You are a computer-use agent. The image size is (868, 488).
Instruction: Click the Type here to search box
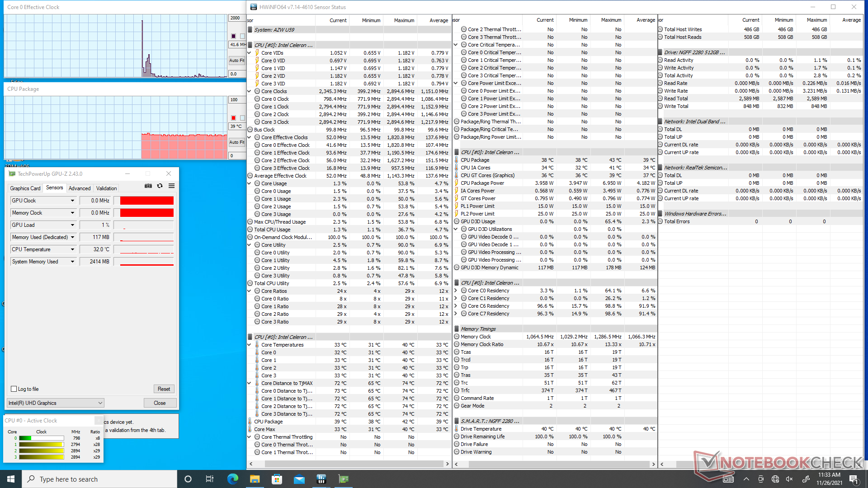pyautogui.click(x=99, y=479)
